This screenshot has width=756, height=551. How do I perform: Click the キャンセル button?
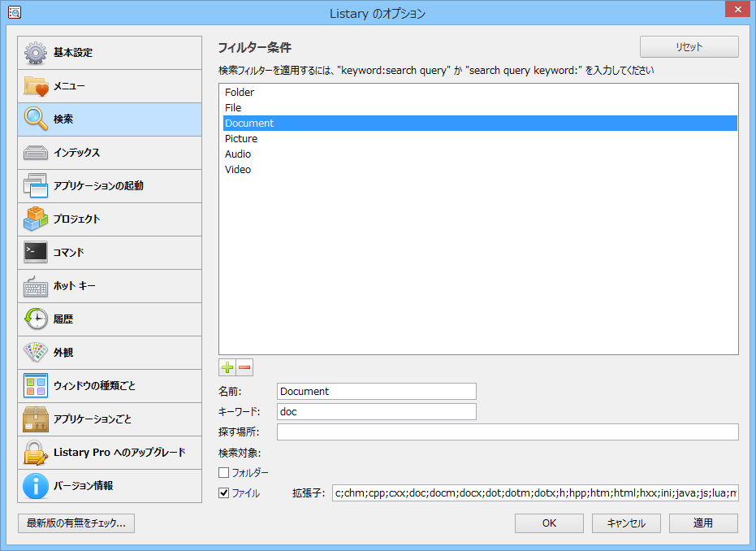pyautogui.click(x=626, y=523)
